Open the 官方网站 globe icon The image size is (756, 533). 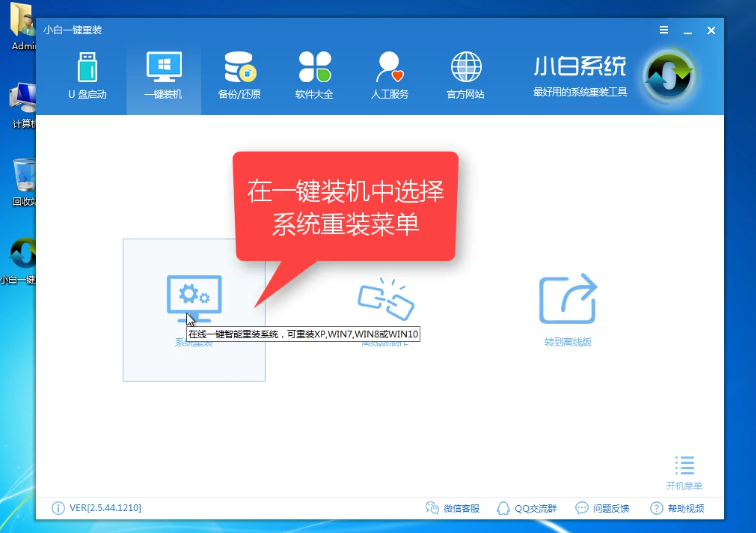(465, 75)
